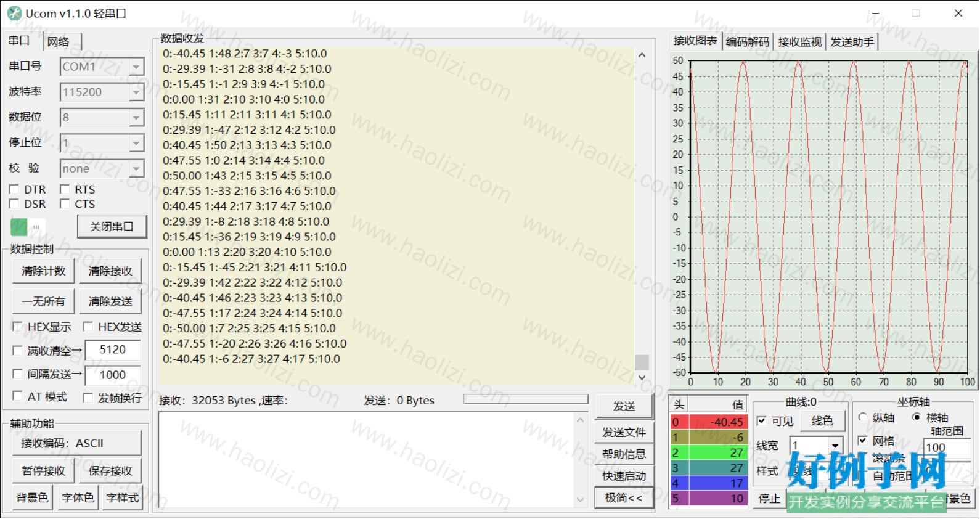
Task: Toggle the RTS checkbox
Action: coord(65,189)
